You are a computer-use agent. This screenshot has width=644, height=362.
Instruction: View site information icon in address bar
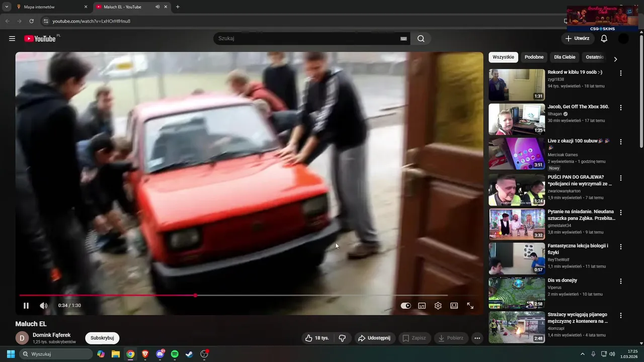[x=46, y=21]
